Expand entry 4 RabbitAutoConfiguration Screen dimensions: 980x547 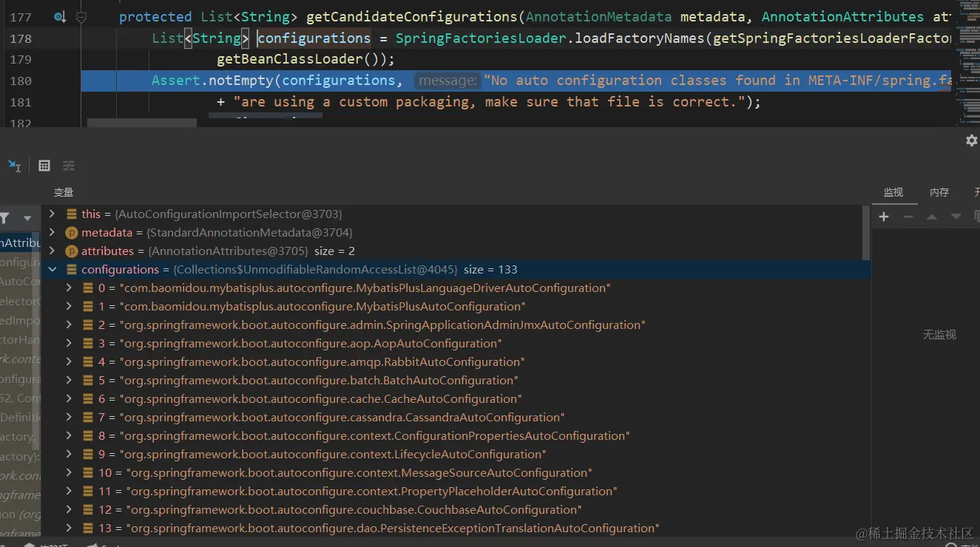pos(69,362)
